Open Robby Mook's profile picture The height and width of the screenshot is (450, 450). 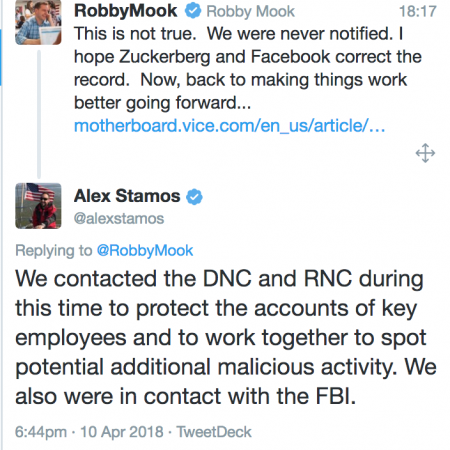click(38, 22)
